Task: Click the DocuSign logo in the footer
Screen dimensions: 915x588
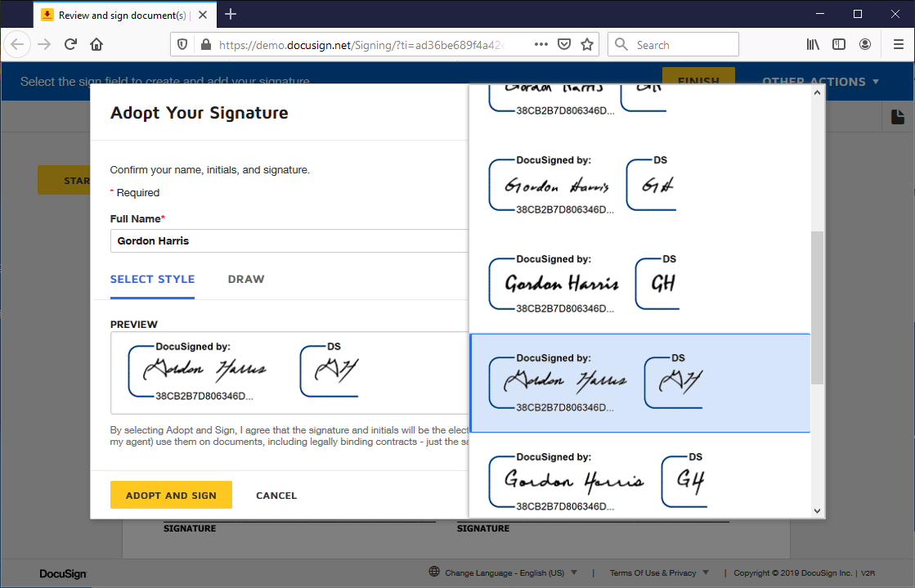Action: 63,573
